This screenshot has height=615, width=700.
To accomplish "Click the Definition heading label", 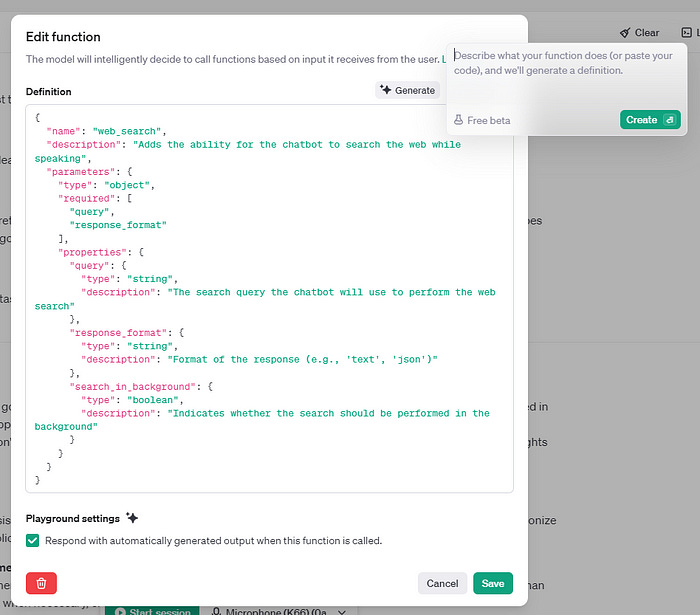I will pyautogui.click(x=49, y=91).
